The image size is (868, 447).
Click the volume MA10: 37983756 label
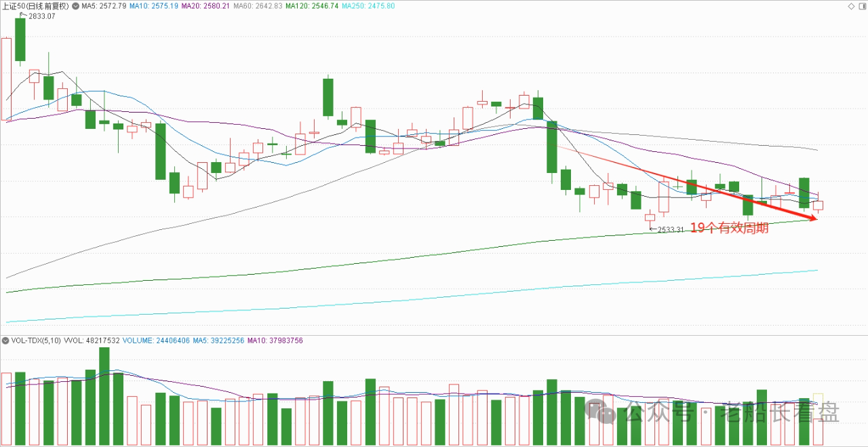pyautogui.click(x=275, y=341)
